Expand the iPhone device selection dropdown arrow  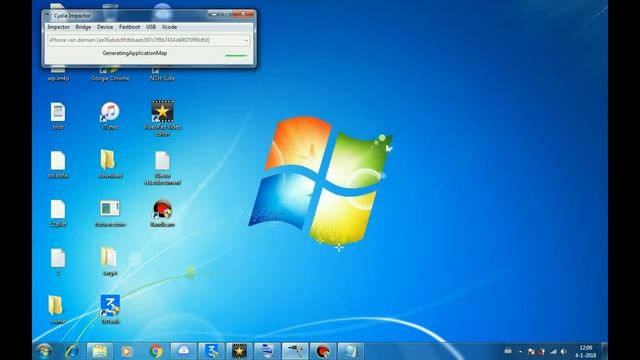tap(246, 40)
